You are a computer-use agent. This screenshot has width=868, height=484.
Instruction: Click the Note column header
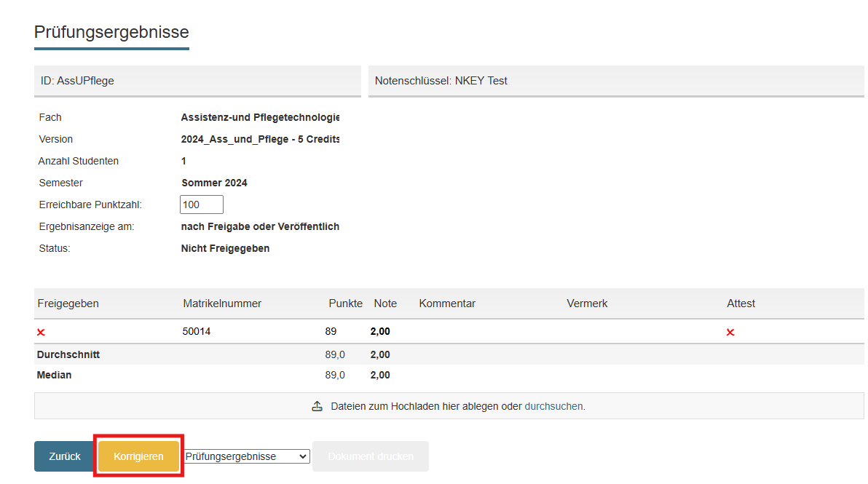[x=385, y=304]
